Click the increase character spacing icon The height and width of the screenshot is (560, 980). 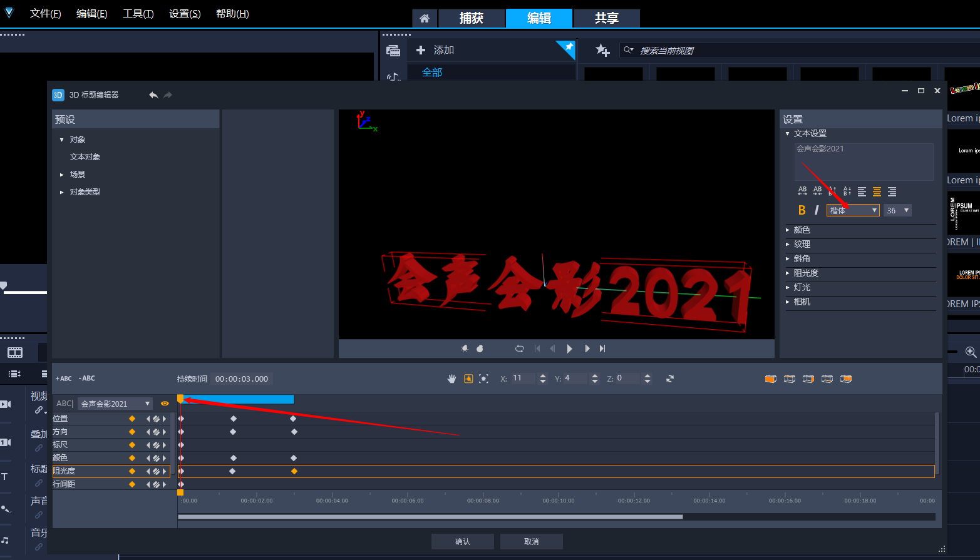(802, 191)
